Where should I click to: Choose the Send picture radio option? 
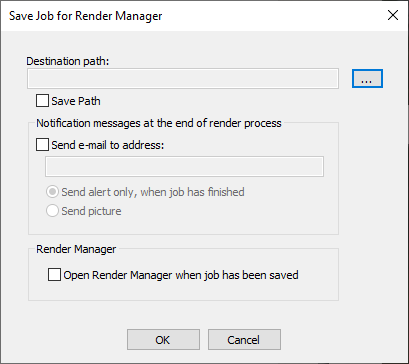click(x=52, y=211)
